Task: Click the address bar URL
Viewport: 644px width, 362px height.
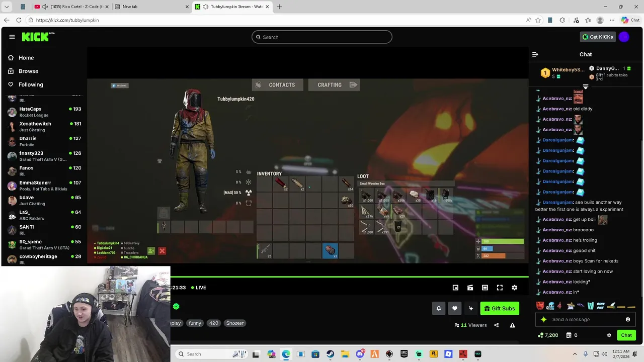Action: pos(67,20)
